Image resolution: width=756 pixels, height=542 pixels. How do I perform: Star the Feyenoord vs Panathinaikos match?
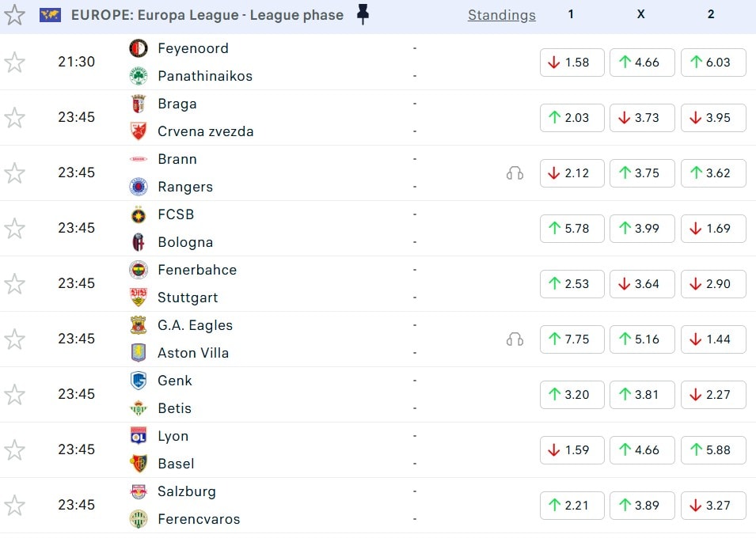tap(14, 63)
